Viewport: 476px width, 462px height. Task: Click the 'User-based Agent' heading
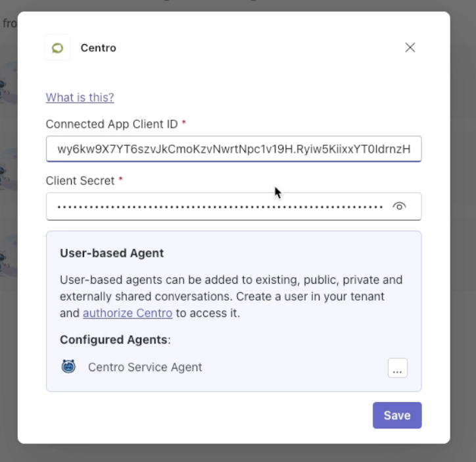pos(112,253)
